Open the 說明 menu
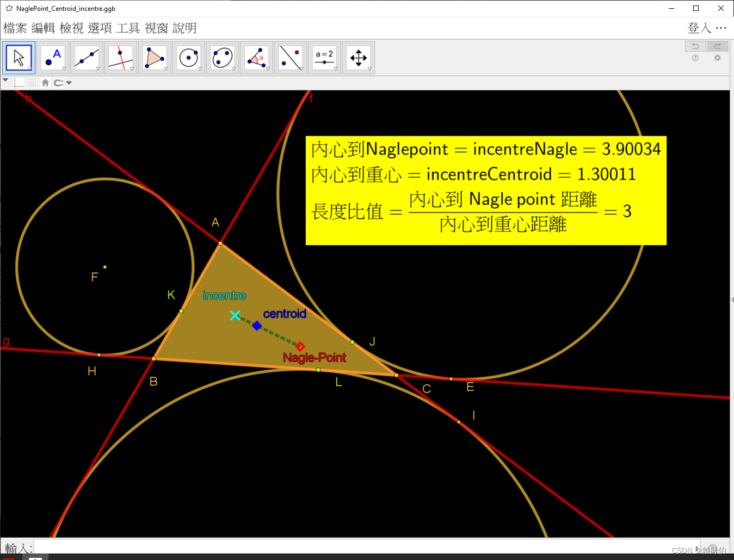 [x=185, y=28]
